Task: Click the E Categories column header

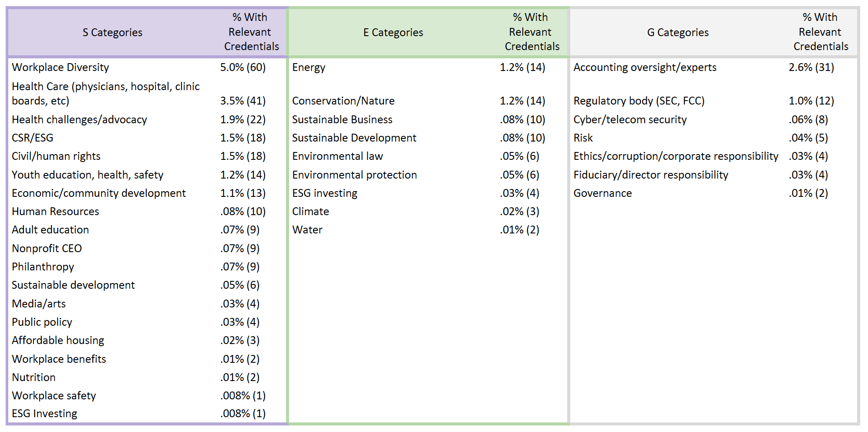Action: point(393,32)
